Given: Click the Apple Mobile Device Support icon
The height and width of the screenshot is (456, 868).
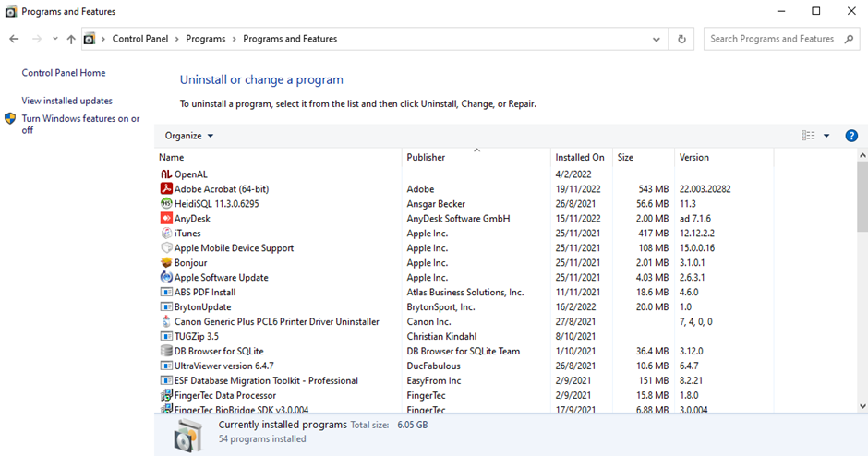Looking at the screenshot, I should [x=166, y=248].
